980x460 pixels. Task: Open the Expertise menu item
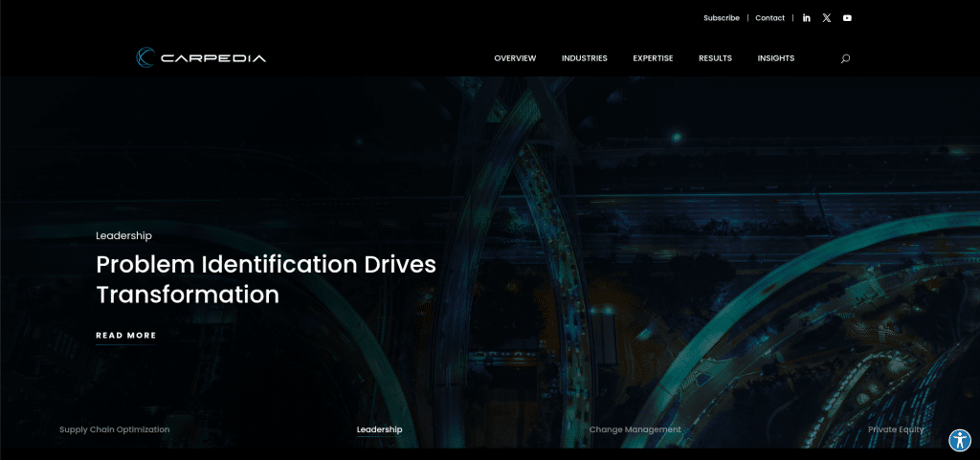(x=653, y=58)
